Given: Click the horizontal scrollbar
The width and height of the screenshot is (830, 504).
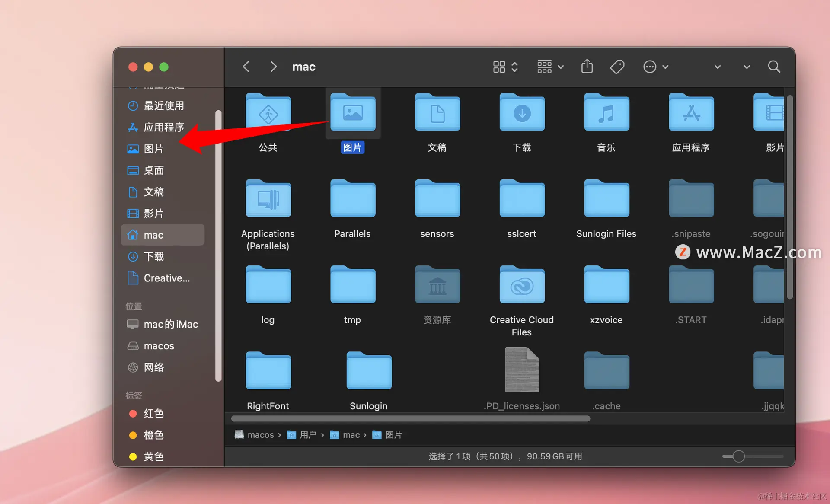Looking at the screenshot, I should (410, 418).
